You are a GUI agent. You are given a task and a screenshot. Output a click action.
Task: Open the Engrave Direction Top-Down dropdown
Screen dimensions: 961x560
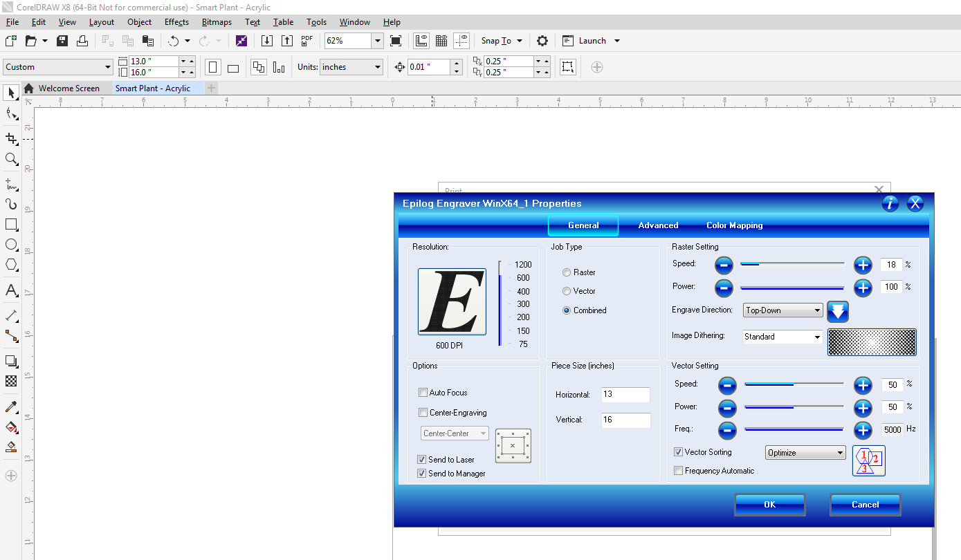pyautogui.click(x=782, y=310)
